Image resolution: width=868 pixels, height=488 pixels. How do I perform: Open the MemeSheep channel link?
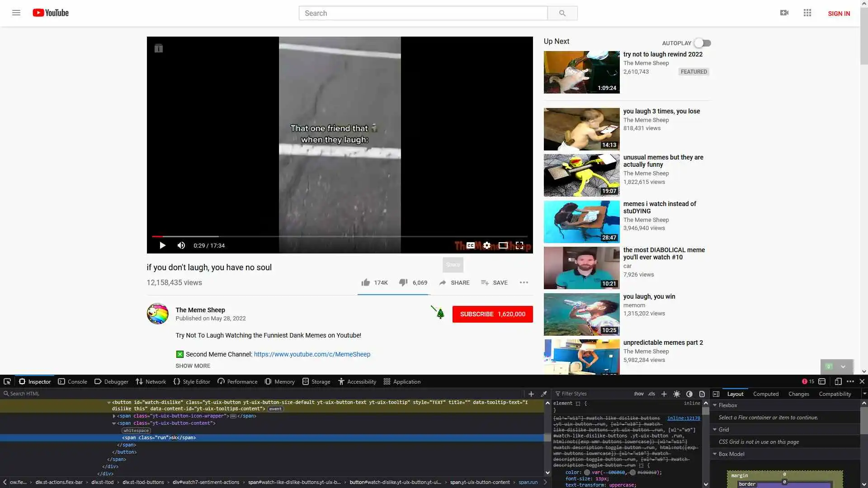click(312, 354)
